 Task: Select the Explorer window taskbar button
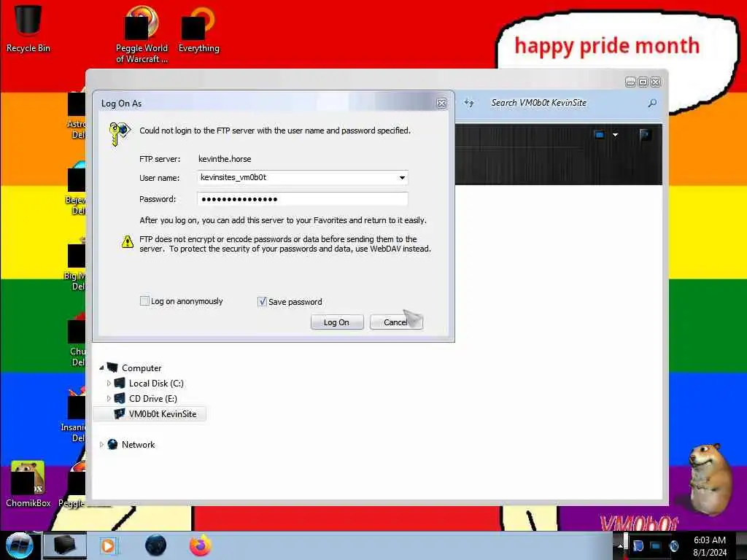pyautogui.click(x=65, y=545)
